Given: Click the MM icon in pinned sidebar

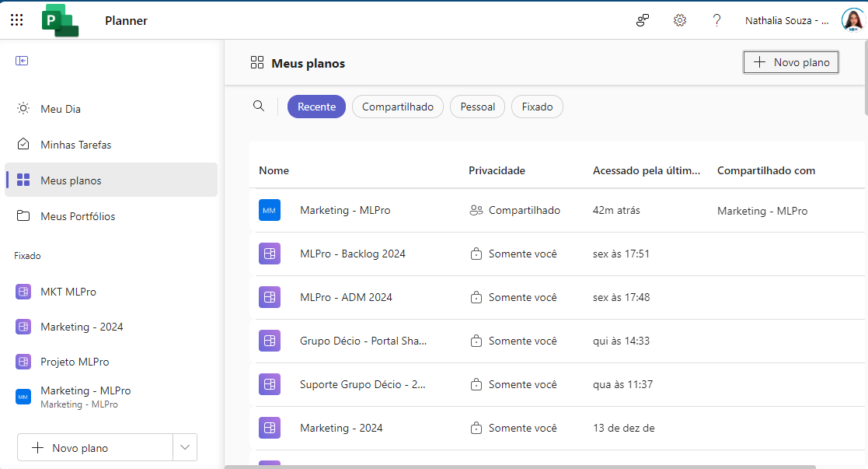Looking at the screenshot, I should 23,397.
